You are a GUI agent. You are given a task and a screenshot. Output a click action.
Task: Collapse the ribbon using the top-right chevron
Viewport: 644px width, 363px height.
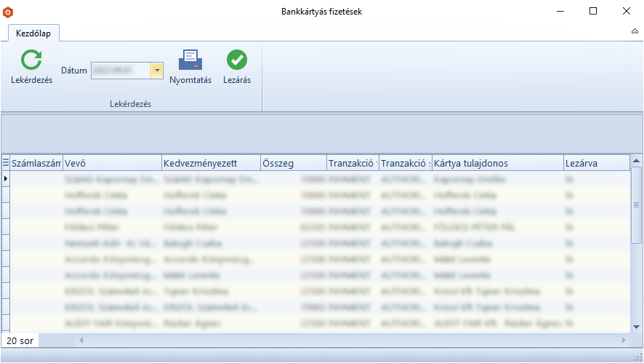pyautogui.click(x=635, y=32)
